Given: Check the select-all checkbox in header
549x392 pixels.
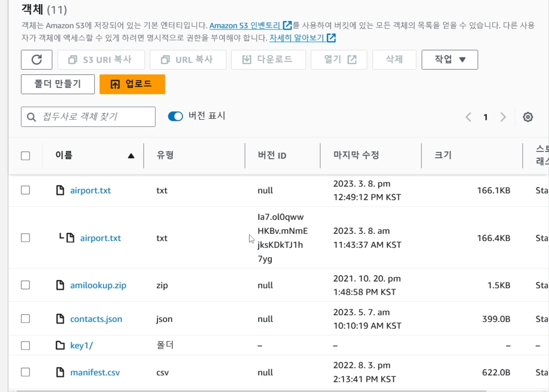Looking at the screenshot, I should pyautogui.click(x=25, y=156).
